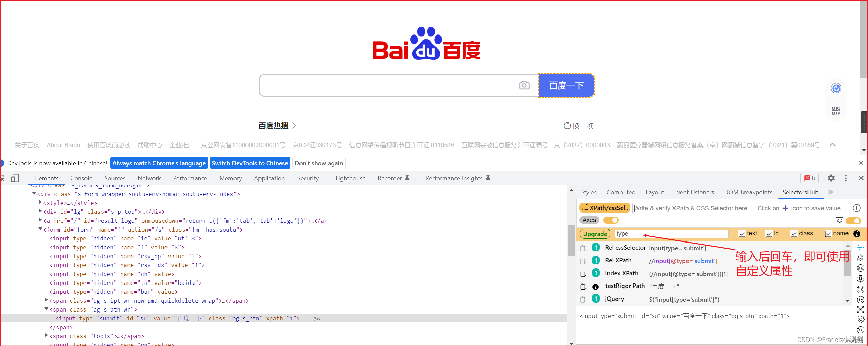868x346 pixels.
Task: Click the blue round assistant icon on page
Action: pyautogui.click(x=836, y=88)
